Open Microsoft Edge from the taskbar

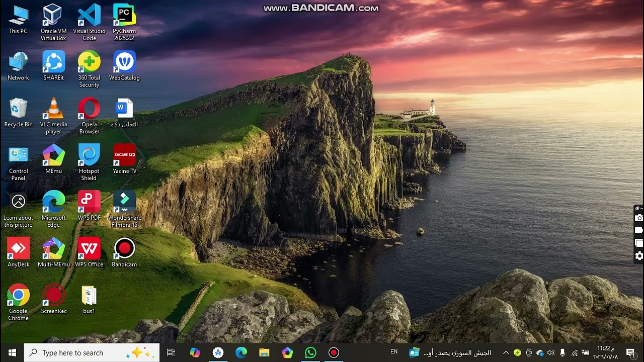click(x=241, y=352)
